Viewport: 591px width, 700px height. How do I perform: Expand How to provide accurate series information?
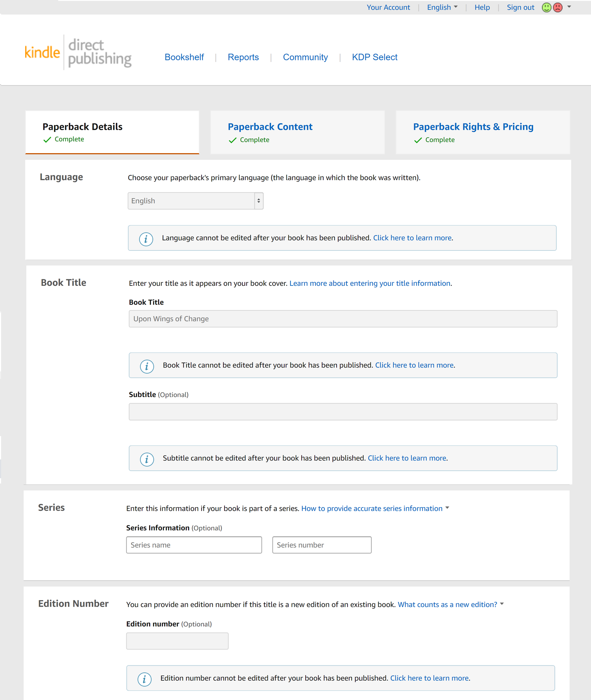coord(375,509)
